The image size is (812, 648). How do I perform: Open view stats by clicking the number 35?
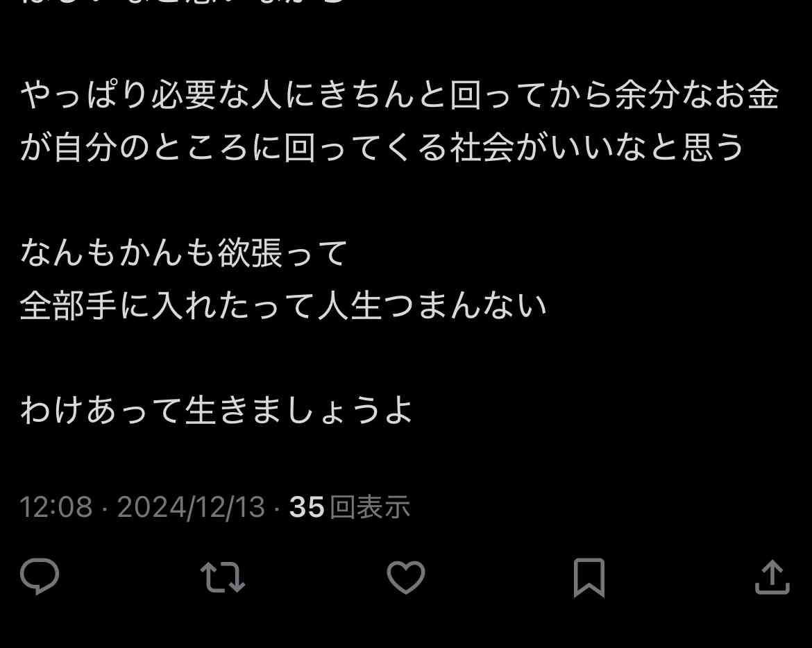pyautogui.click(x=307, y=506)
